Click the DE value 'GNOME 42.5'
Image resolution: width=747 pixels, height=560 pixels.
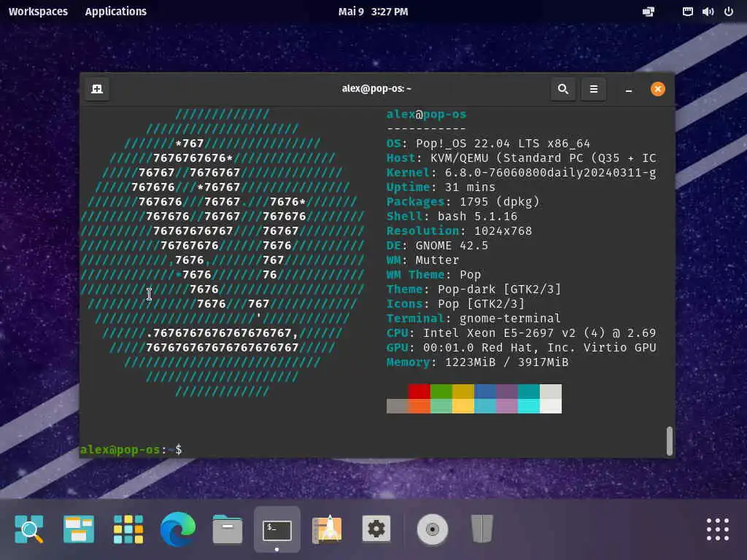[x=452, y=246]
